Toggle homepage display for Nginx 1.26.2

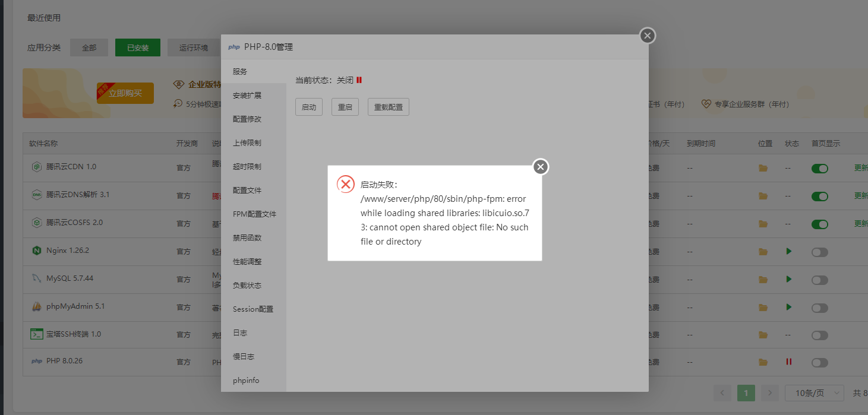pos(820,252)
